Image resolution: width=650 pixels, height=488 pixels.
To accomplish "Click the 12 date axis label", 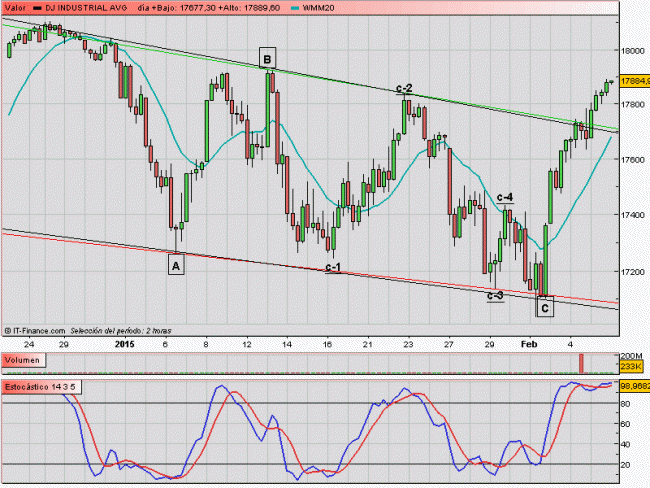I will pyautogui.click(x=247, y=344).
